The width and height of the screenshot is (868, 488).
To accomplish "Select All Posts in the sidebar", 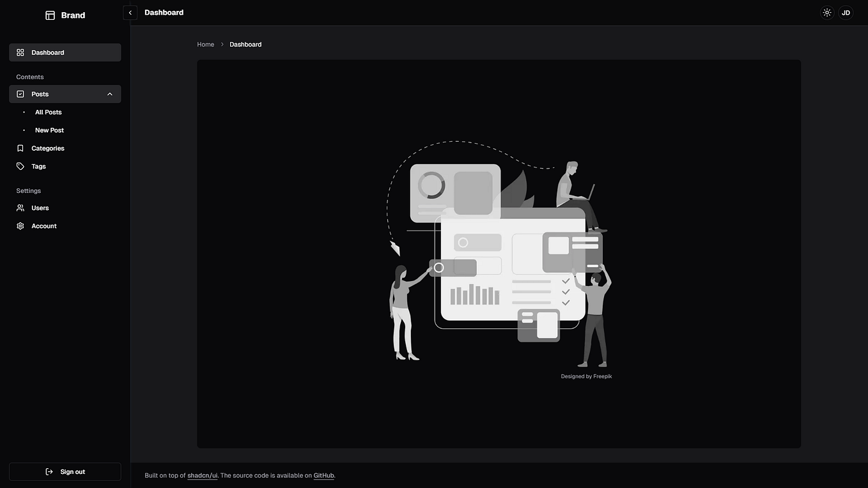I will 49,112.
